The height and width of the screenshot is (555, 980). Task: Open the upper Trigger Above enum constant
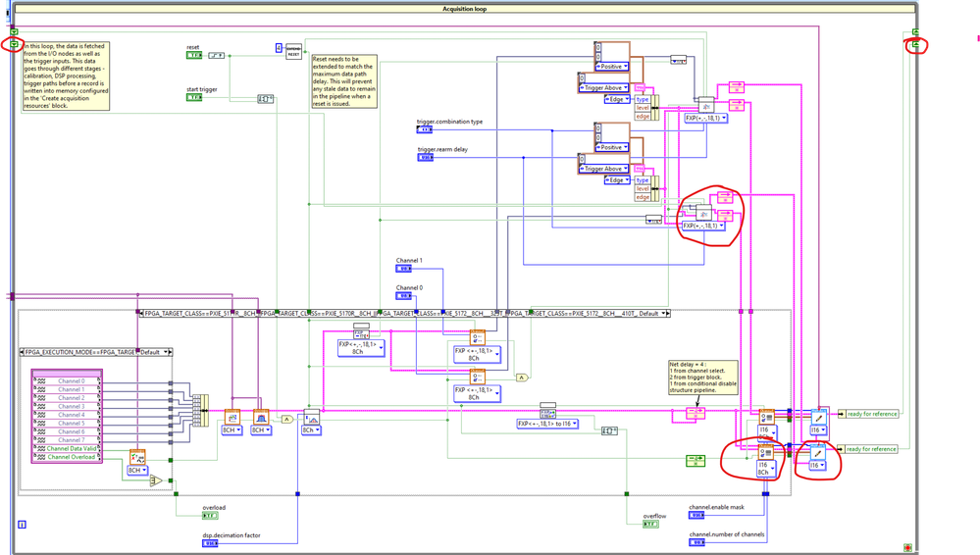pos(603,88)
